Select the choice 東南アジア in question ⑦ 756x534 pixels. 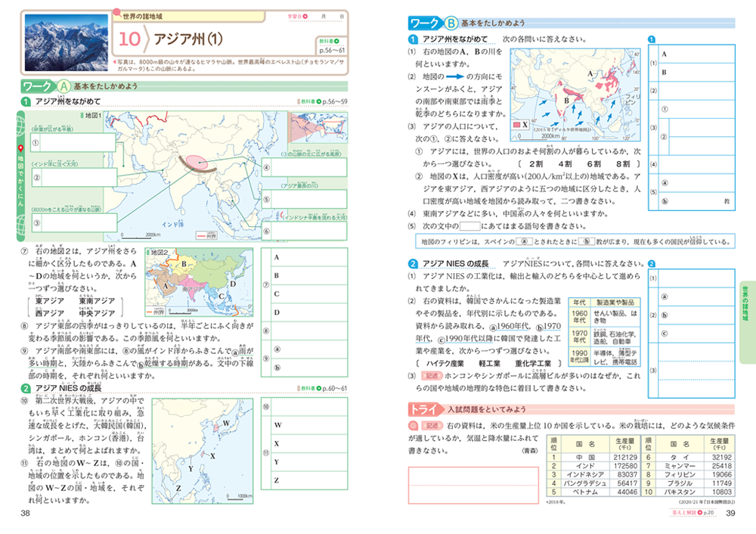[x=97, y=300]
